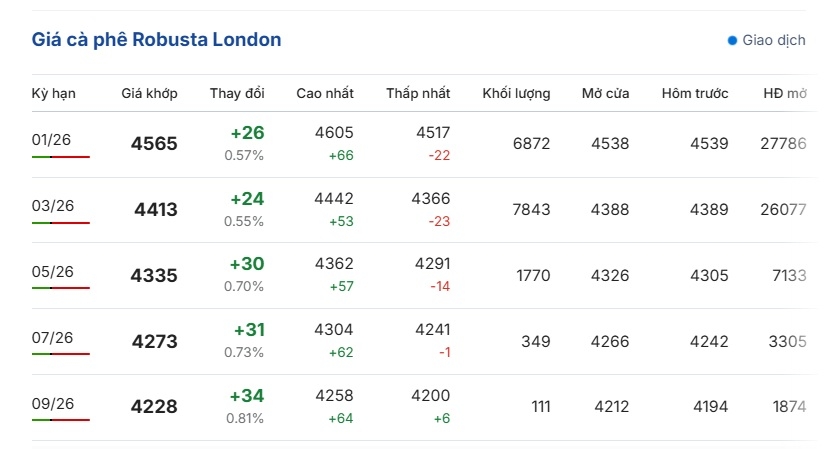Click the blue Giao dịch status dot
Image resolution: width=835 pixels, height=449 pixels.
732,41
